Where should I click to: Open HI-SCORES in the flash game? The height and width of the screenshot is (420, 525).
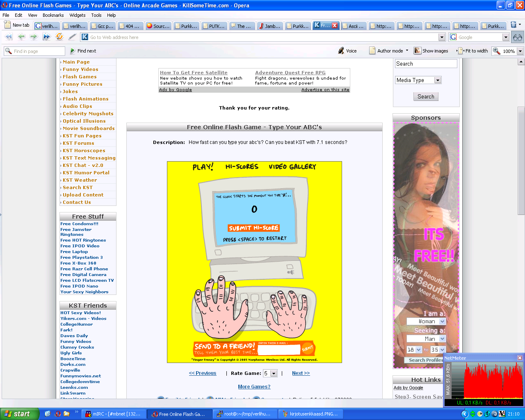(242, 167)
